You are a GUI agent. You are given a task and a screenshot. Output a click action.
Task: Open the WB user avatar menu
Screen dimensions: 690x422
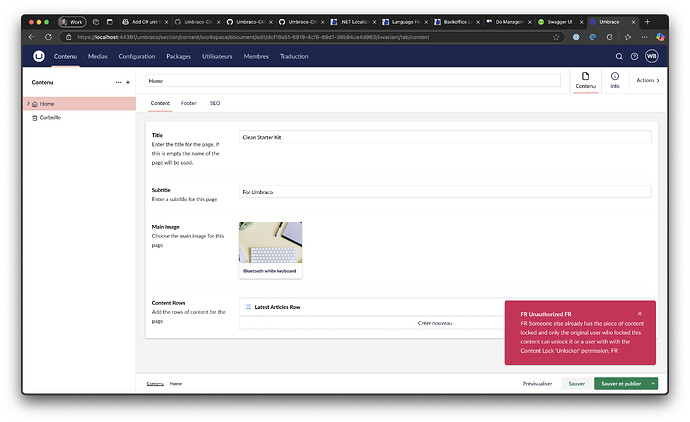651,56
